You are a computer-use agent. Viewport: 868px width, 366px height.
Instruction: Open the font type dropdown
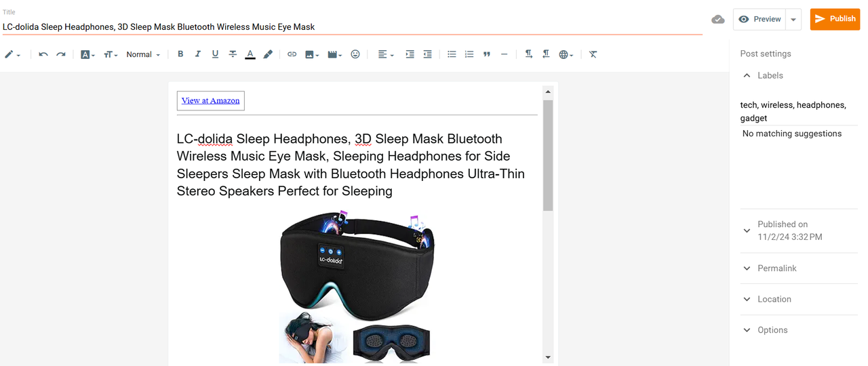88,54
